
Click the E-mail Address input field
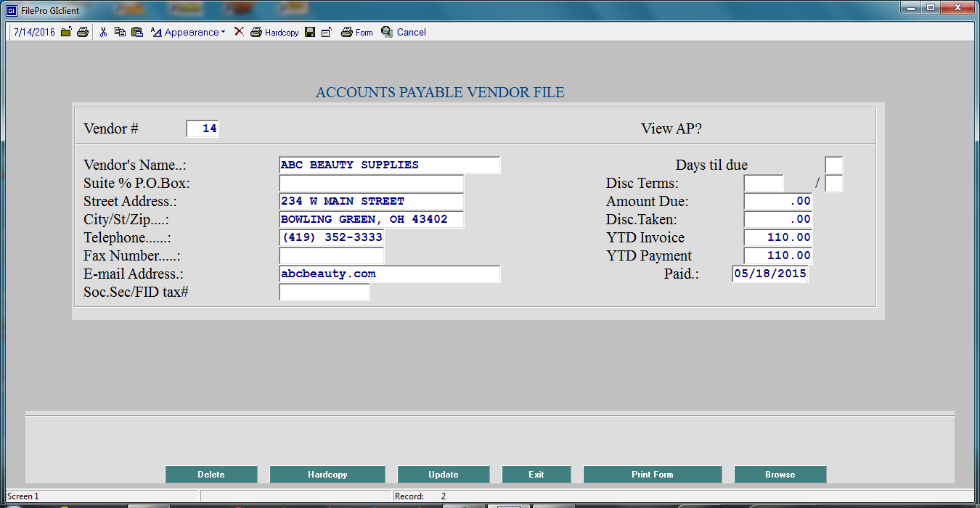[x=389, y=274]
